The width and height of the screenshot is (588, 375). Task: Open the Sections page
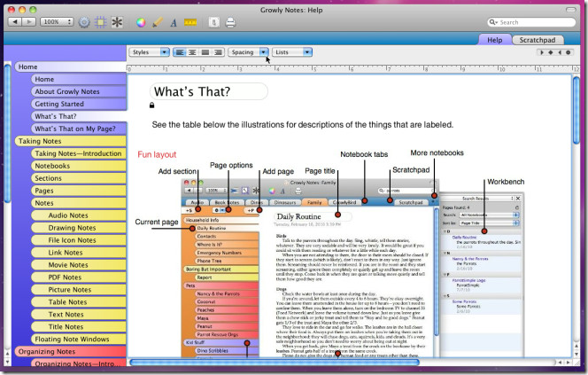[x=79, y=178]
